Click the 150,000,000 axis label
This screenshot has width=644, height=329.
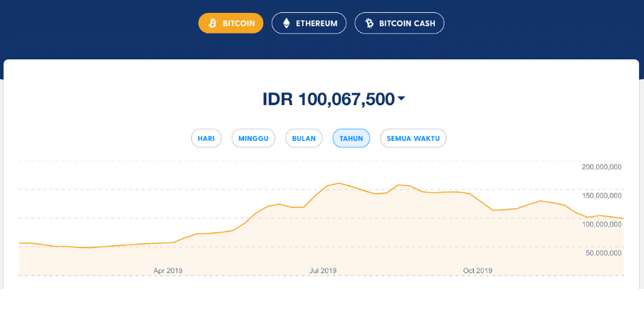click(602, 196)
